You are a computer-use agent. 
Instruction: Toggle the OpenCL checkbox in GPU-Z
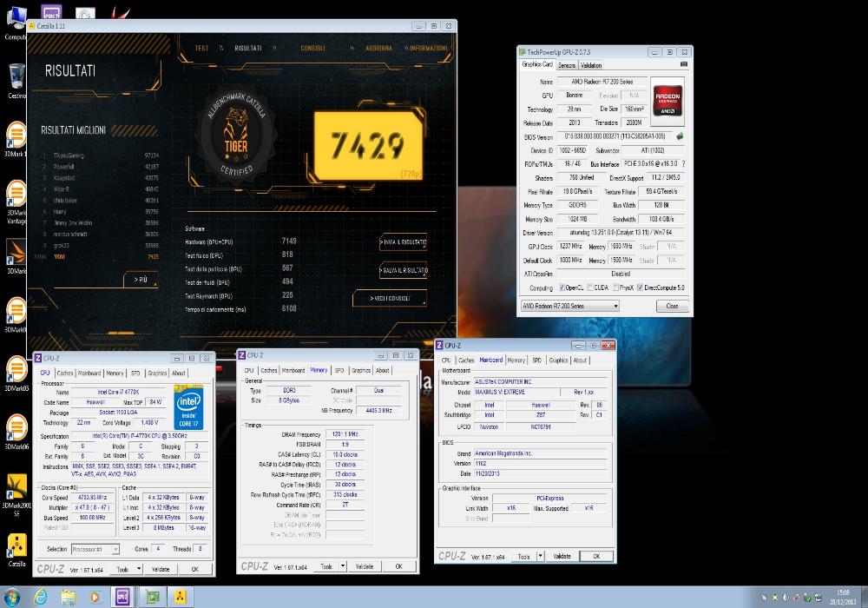[x=562, y=288]
